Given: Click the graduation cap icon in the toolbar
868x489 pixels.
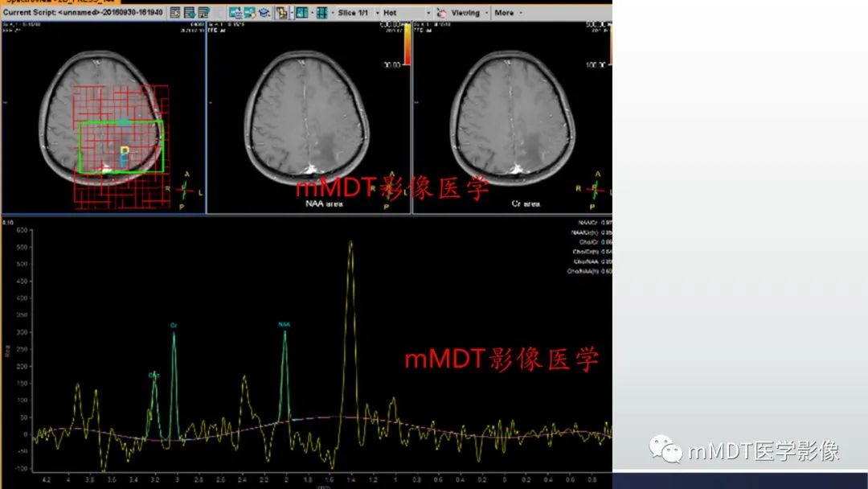Looking at the screenshot, I should click(x=264, y=13).
